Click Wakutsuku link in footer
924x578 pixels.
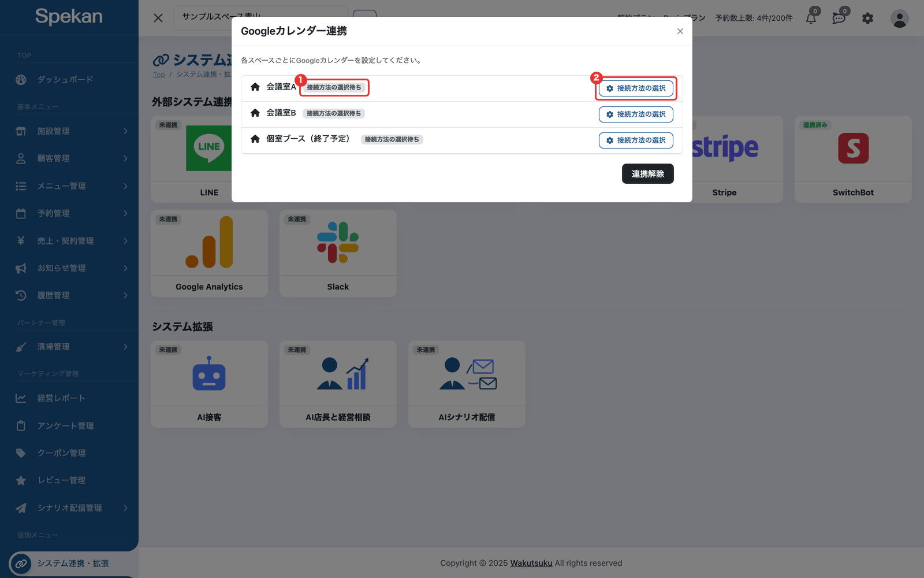point(531,563)
